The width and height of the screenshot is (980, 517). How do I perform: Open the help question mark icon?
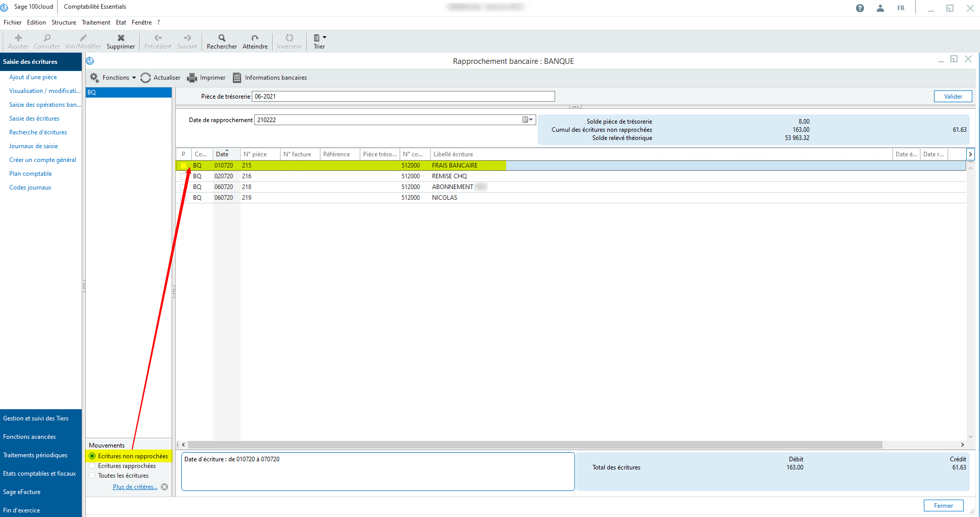860,8
